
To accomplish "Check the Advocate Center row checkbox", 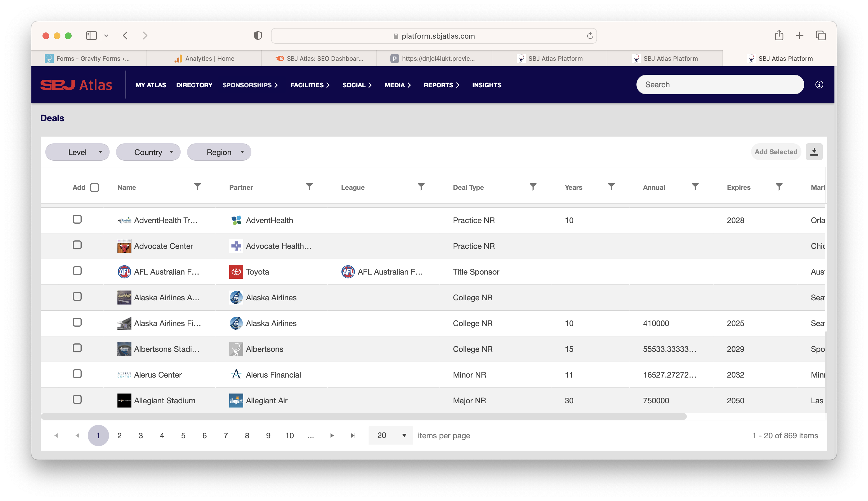I will [77, 245].
